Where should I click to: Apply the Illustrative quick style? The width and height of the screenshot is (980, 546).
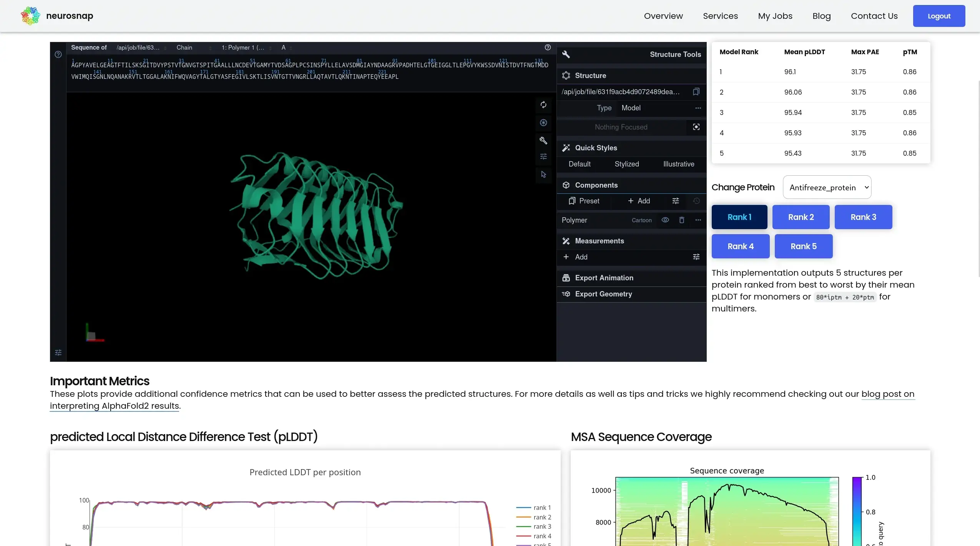[x=678, y=164]
